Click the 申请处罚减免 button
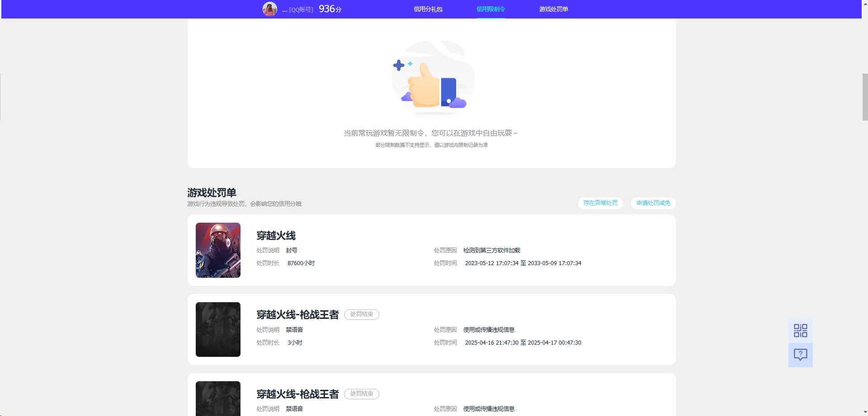 pyautogui.click(x=653, y=203)
